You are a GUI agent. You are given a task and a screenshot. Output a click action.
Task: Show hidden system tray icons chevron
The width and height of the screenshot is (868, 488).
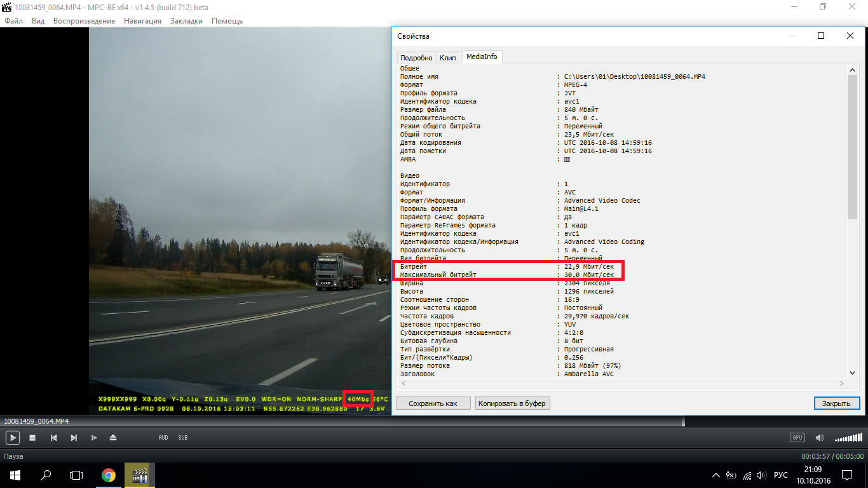(x=716, y=475)
